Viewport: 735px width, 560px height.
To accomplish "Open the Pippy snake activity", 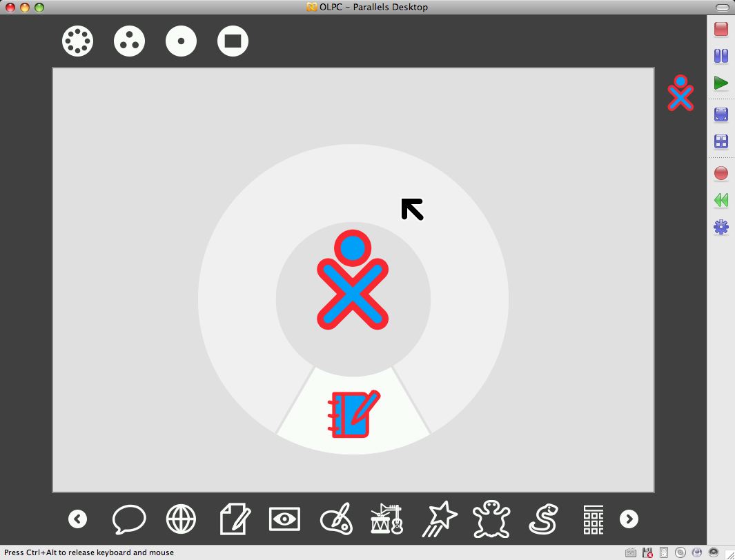I will [x=543, y=519].
